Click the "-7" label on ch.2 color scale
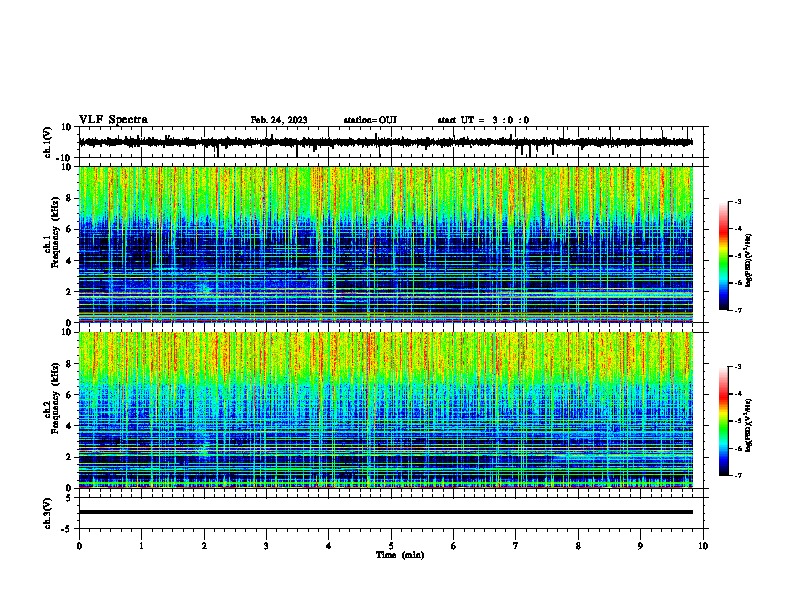 (737, 475)
